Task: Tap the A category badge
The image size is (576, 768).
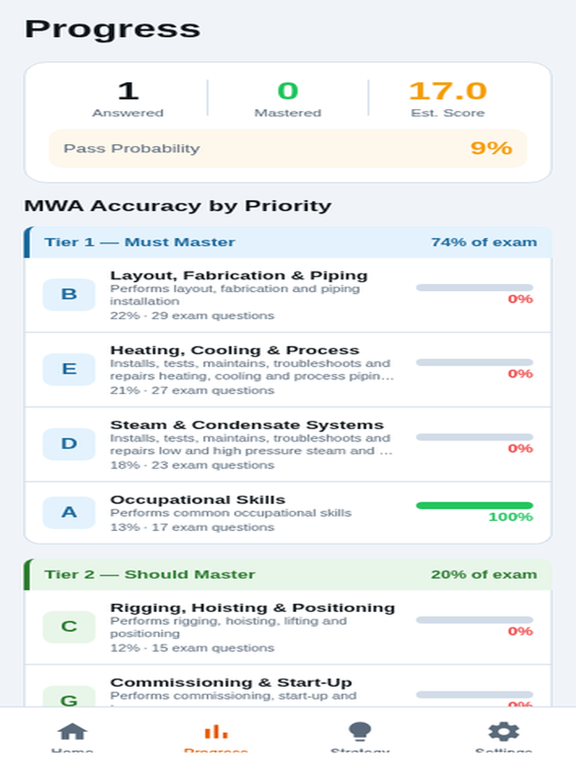Action: pyautogui.click(x=69, y=512)
